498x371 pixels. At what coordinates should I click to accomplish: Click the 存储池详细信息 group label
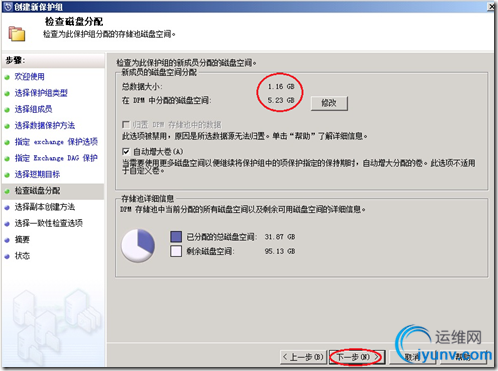[147, 199]
